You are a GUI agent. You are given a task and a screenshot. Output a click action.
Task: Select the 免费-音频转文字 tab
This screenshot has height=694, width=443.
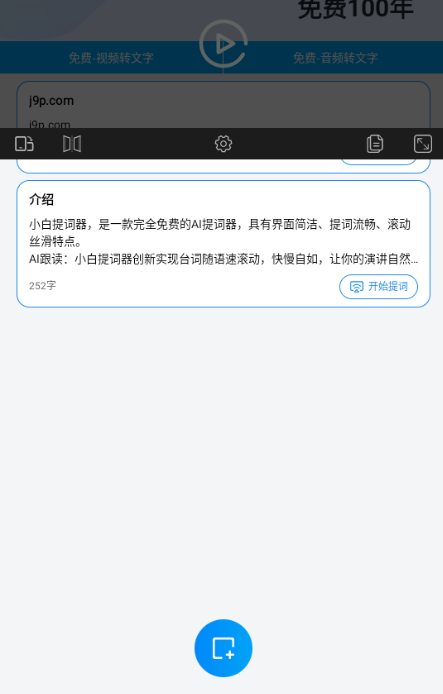[335, 58]
